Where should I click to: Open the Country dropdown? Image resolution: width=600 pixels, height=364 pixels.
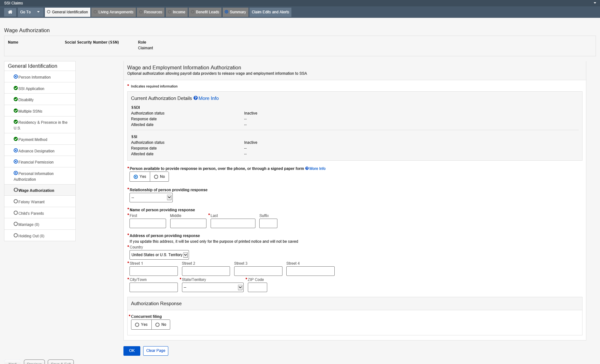pos(159,255)
